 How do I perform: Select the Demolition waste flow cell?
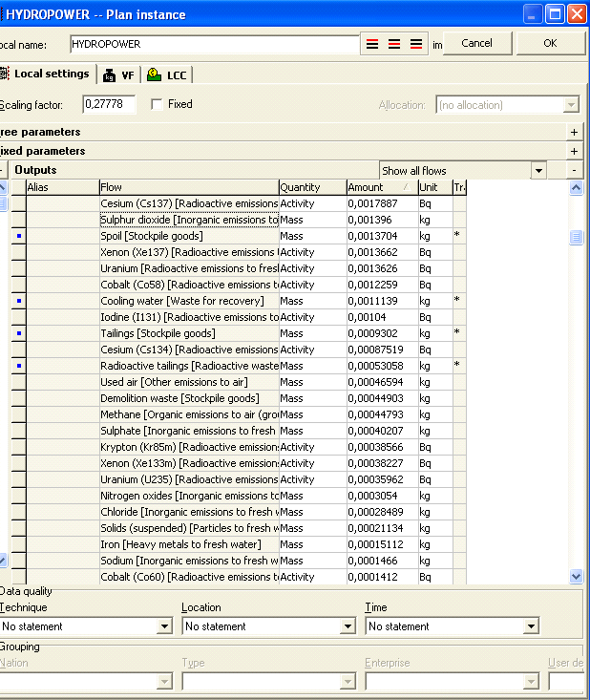click(x=189, y=398)
